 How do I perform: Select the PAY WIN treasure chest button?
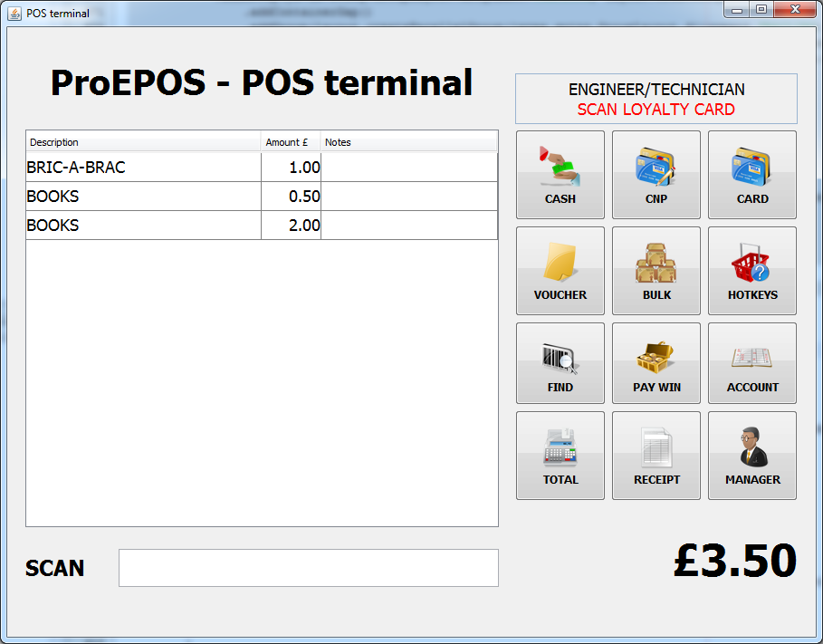656,363
